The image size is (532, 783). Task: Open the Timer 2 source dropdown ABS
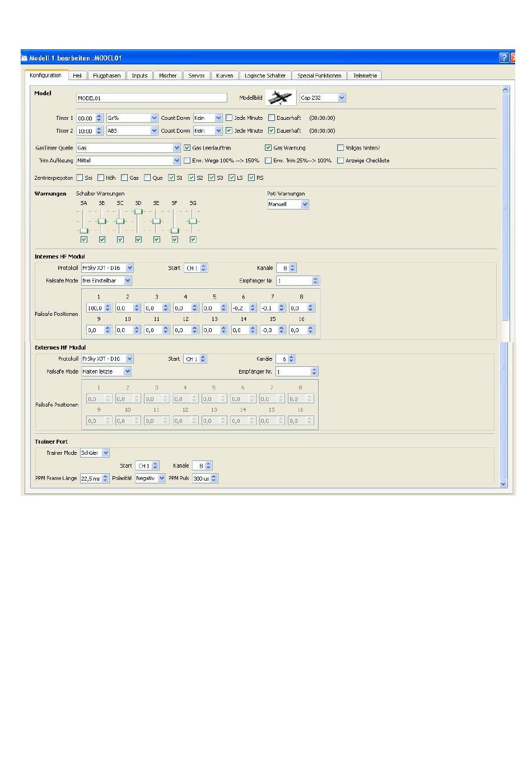coord(132,131)
